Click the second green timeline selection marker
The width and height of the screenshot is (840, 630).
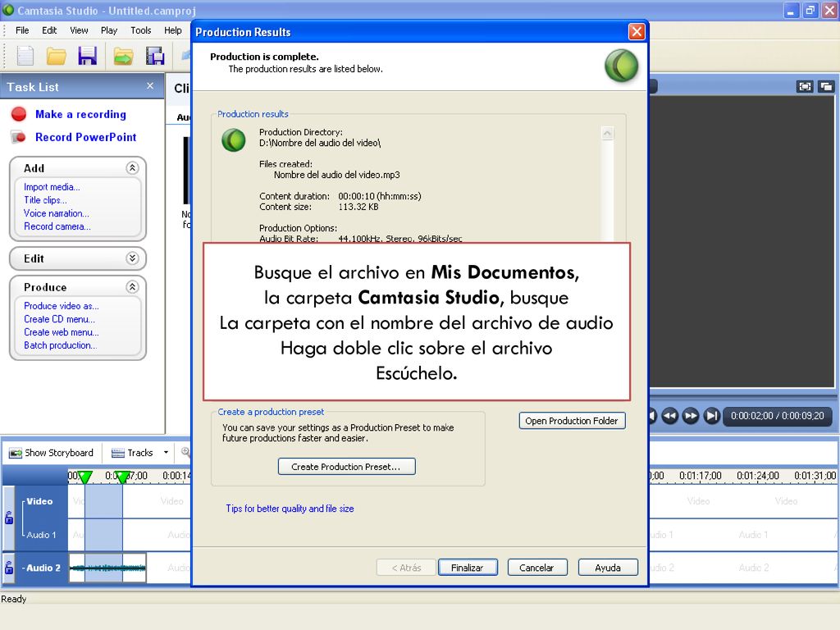point(123,477)
